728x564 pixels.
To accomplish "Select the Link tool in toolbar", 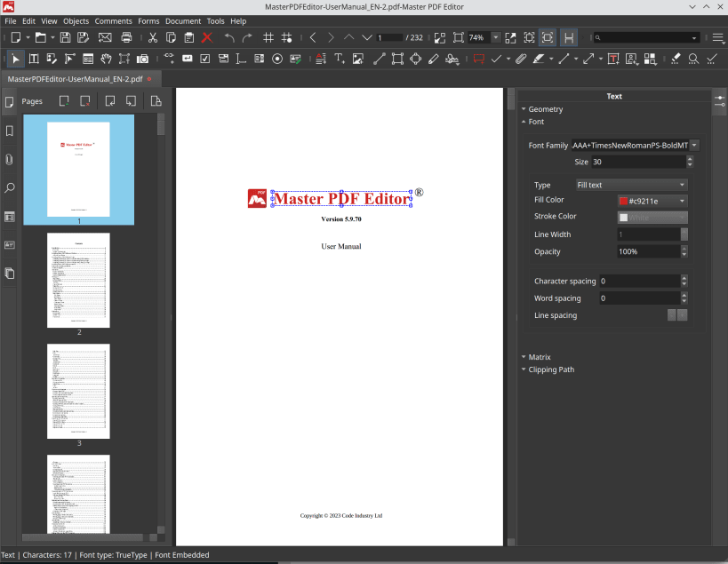I will click(169, 59).
